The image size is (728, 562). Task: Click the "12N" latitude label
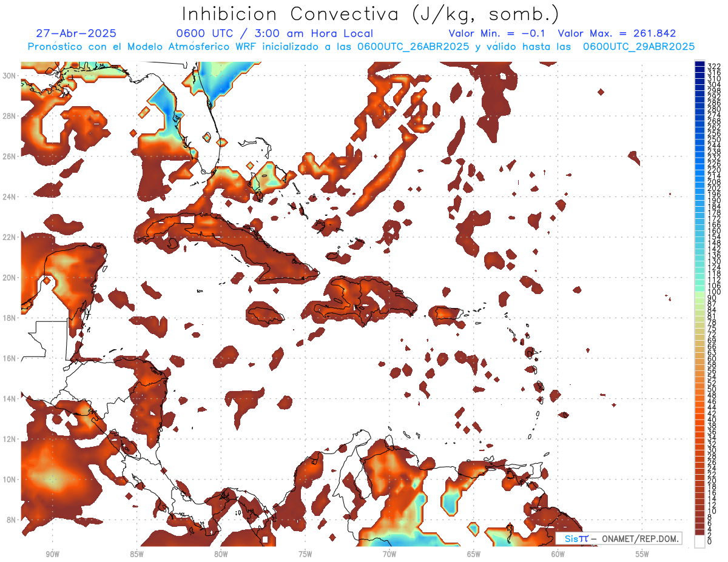point(9,439)
